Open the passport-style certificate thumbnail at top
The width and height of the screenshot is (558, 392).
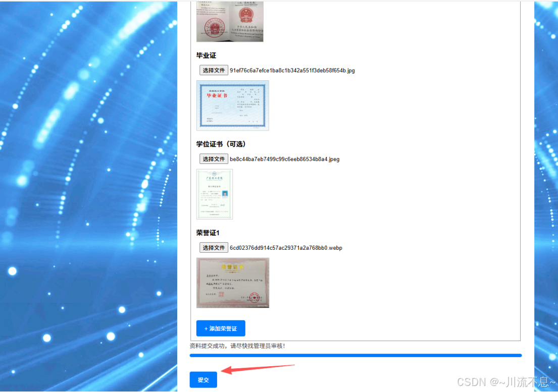[x=230, y=21]
